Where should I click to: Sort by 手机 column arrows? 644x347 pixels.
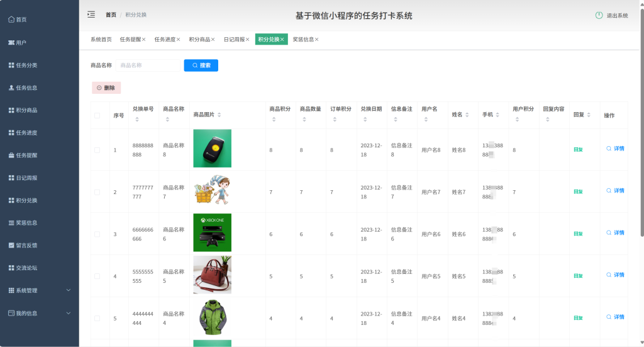point(497,115)
